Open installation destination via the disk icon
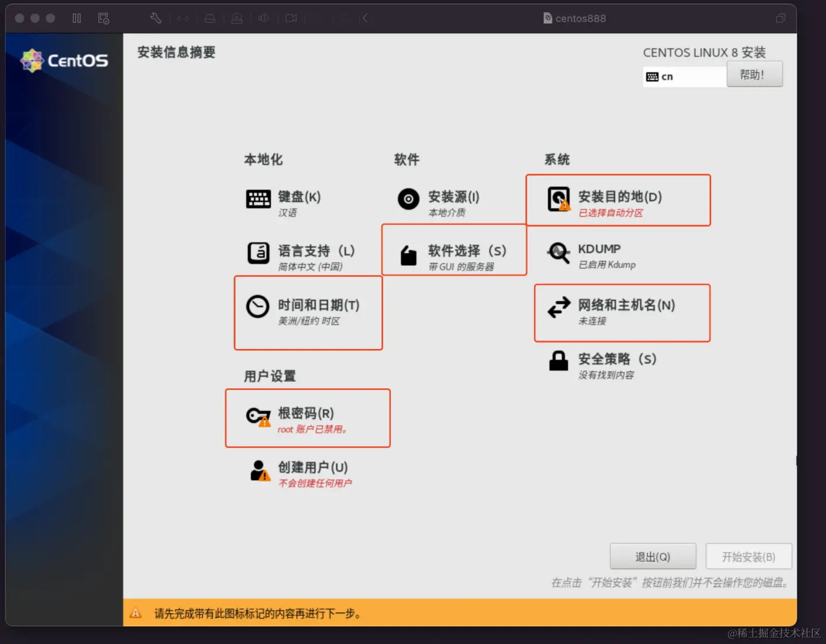The width and height of the screenshot is (826, 644). coord(559,199)
